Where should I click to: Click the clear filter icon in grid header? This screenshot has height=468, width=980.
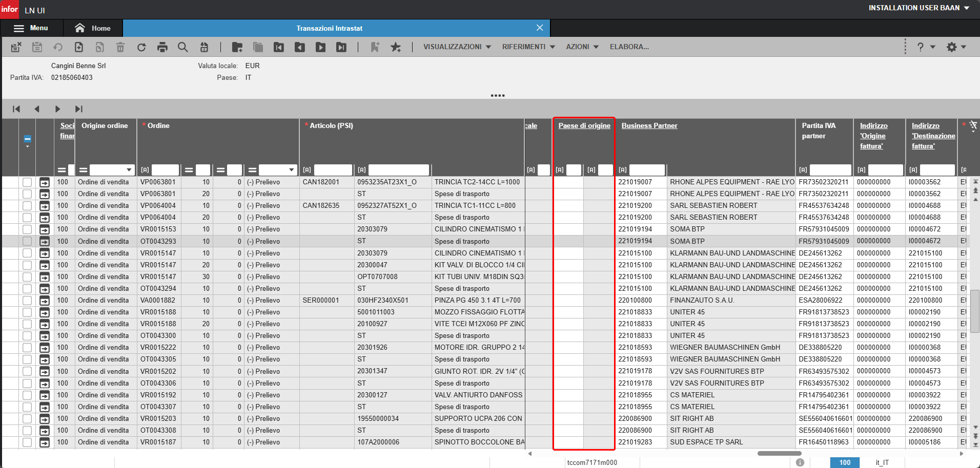pos(973,125)
